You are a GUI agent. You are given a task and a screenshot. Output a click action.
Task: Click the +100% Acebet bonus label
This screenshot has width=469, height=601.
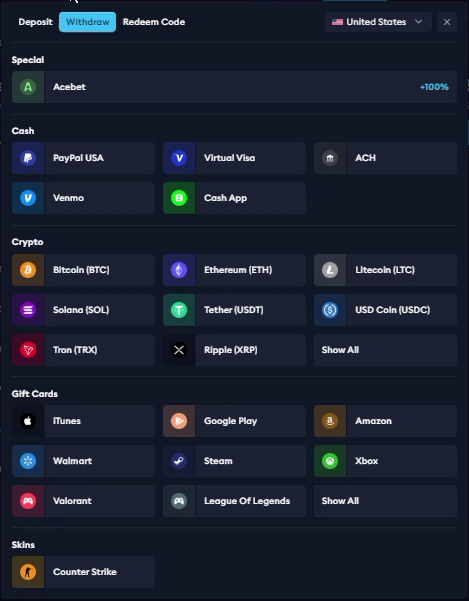[x=434, y=87]
